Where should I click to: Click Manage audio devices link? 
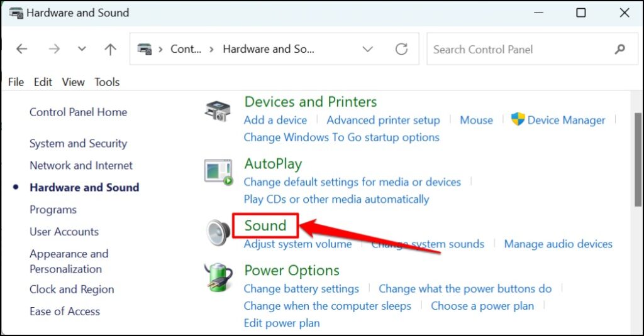(x=558, y=244)
